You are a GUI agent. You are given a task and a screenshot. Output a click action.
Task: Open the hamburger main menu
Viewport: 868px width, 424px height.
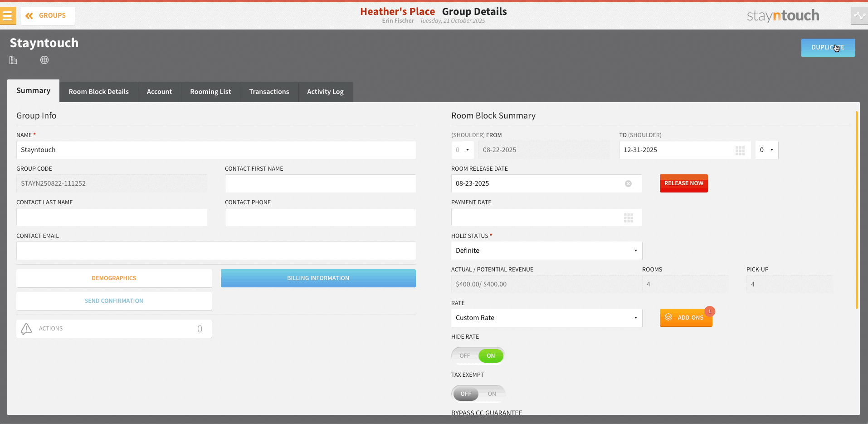[x=8, y=16]
